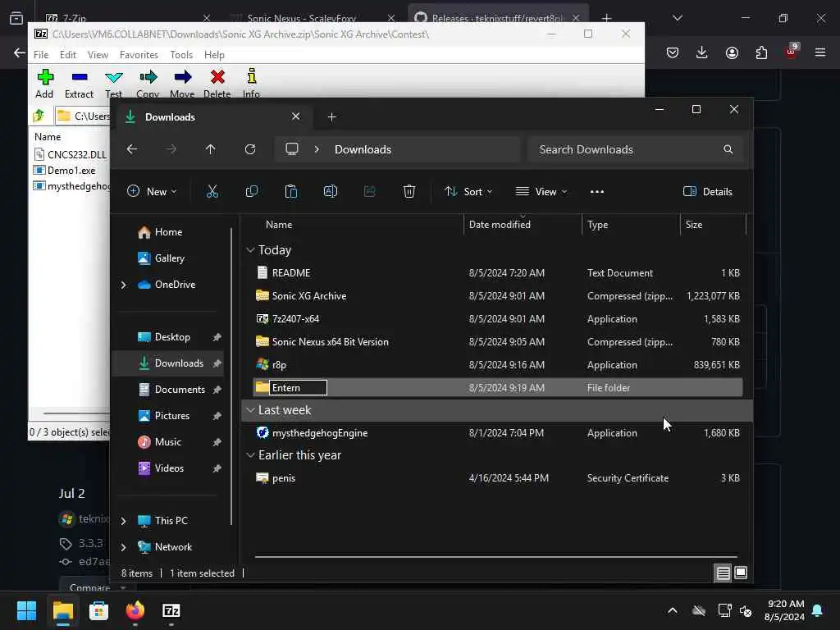Switch to details list view icon

[724, 573]
